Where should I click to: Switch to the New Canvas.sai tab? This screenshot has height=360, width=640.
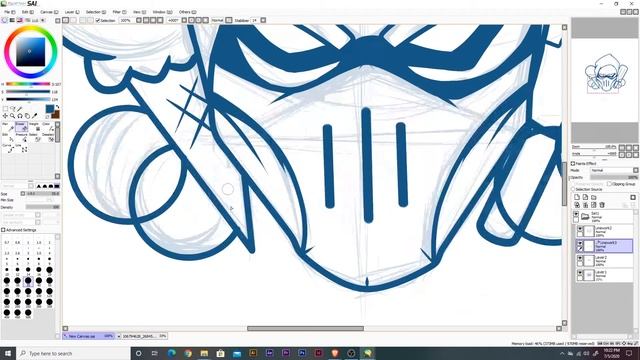point(89,336)
